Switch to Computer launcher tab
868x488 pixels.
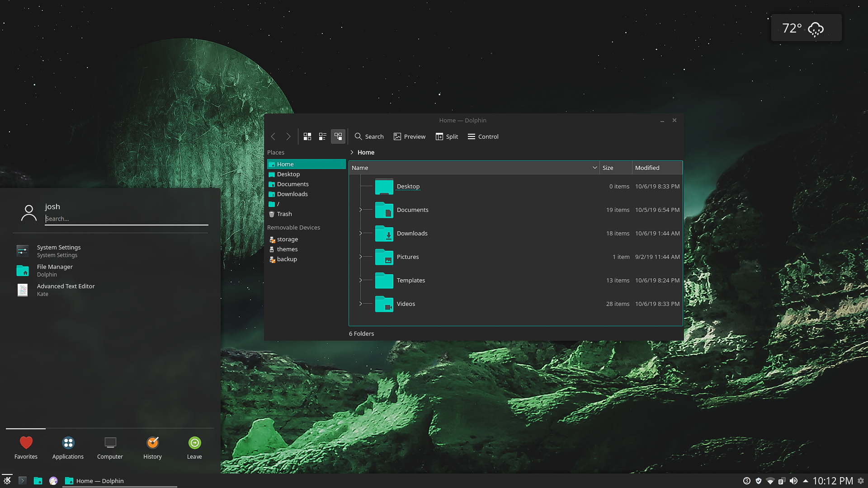click(x=110, y=448)
